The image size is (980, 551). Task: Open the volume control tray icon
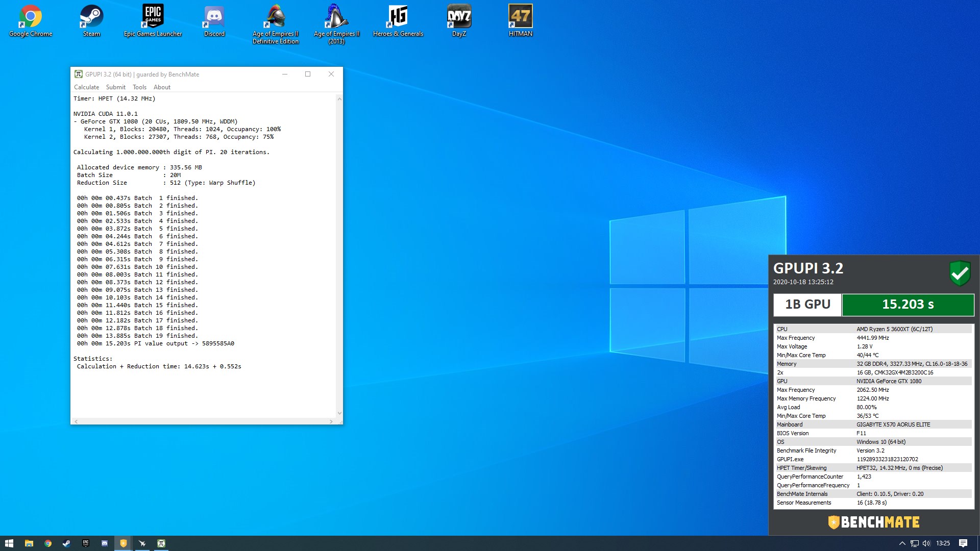coord(926,543)
